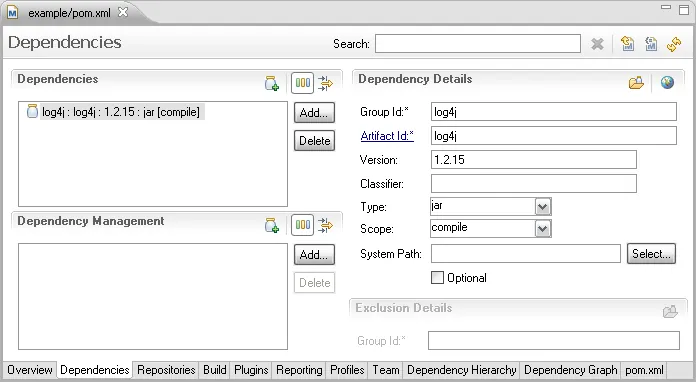
Task: Click the add jar icon in Dependency Management section
Action: coord(271,225)
